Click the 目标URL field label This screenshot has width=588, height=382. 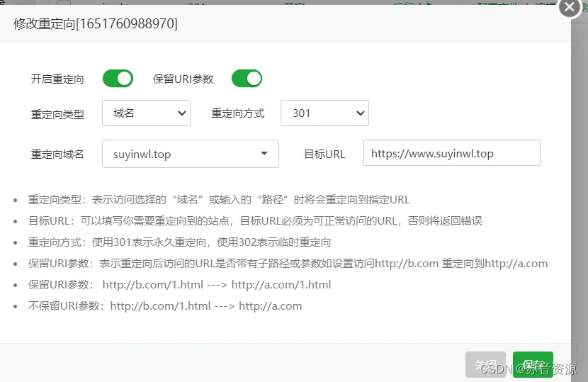tap(324, 155)
